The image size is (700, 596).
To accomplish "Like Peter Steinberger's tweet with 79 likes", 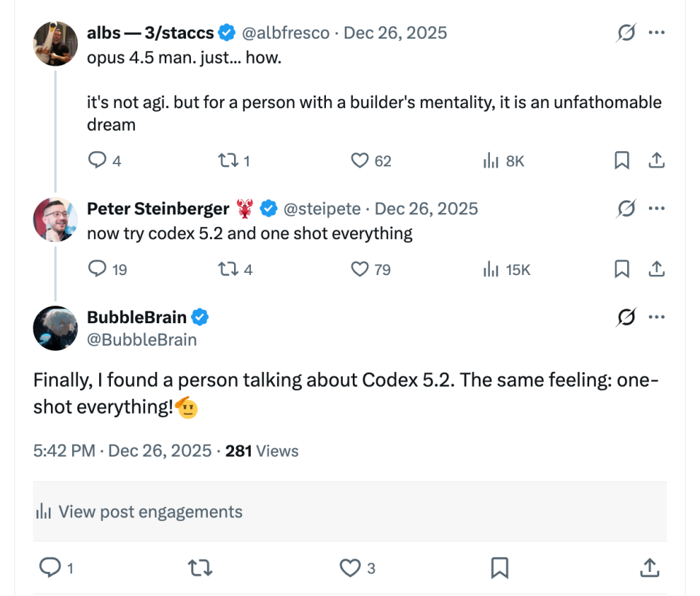I will 359,269.
